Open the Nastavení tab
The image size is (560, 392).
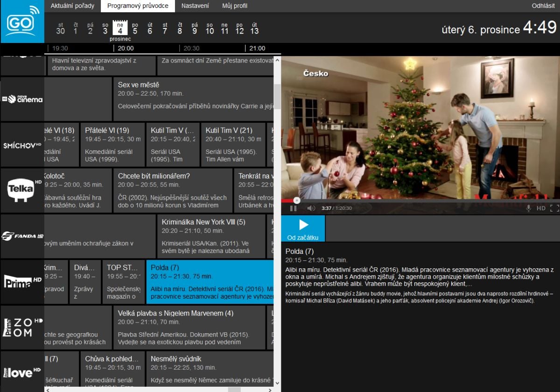[x=195, y=6]
